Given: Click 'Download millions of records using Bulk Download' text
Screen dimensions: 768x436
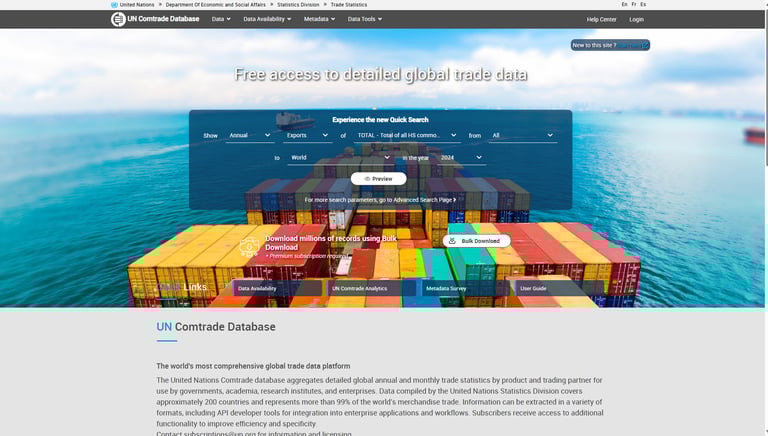Looking at the screenshot, I should pyautogui.click(x=331, y=243).
